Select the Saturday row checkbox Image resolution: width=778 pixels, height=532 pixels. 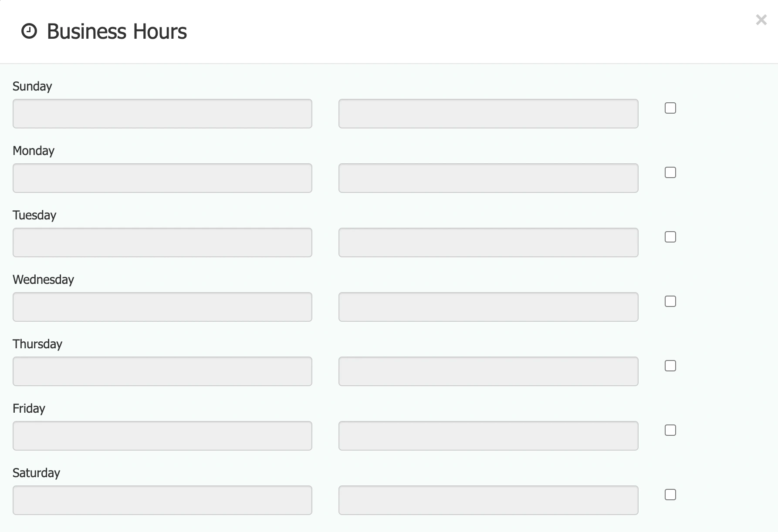coord(670,495)
